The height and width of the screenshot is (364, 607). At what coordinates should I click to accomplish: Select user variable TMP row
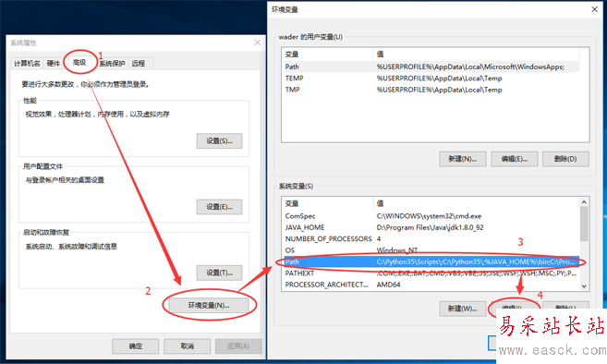[431, 90]
